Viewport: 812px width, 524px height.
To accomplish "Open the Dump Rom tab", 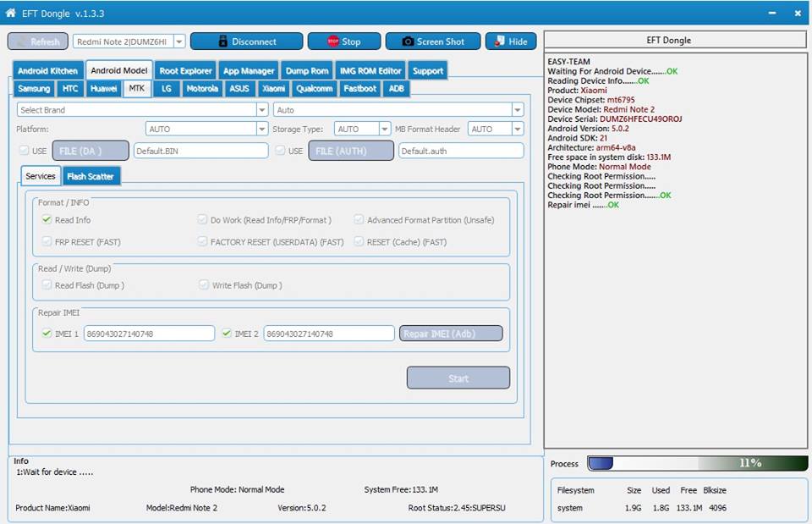I will click(307, 71).
